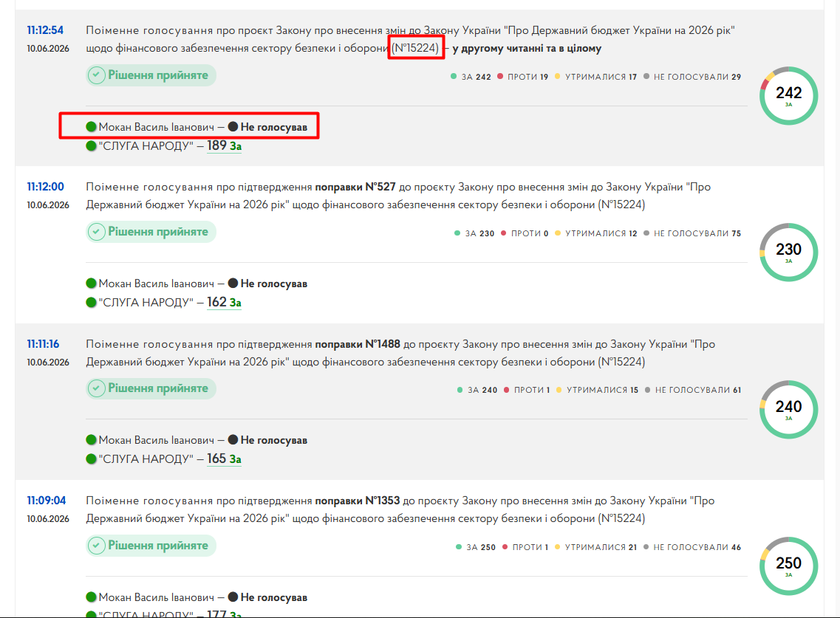The width and height of the screenshot is (840, 618).
Task: Click the 240 votes donut chart
Action: (788, 410)
